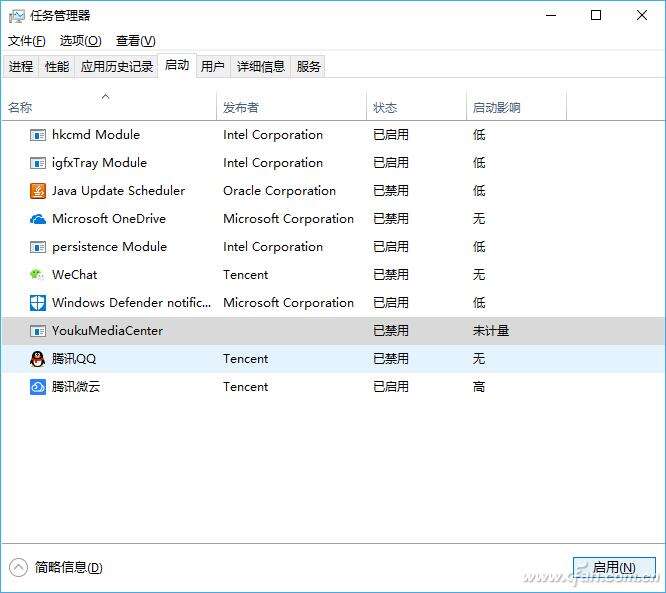Select the persistence Module entry

(109, 247)
